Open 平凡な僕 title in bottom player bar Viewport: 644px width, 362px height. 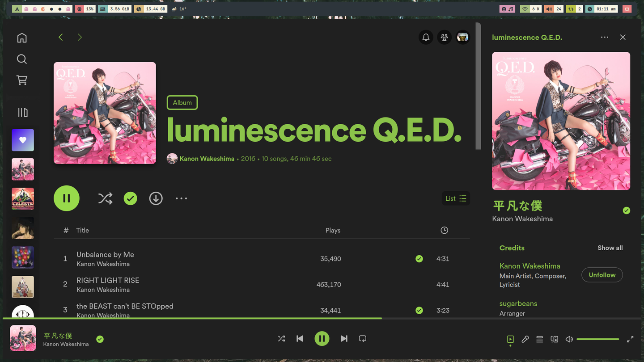pos(58,336)
